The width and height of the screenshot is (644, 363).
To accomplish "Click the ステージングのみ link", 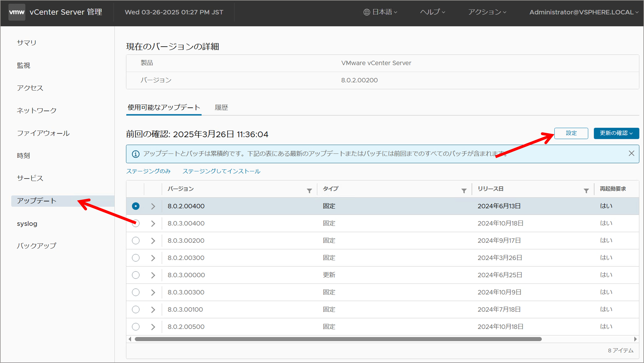I will coord(148,171).
